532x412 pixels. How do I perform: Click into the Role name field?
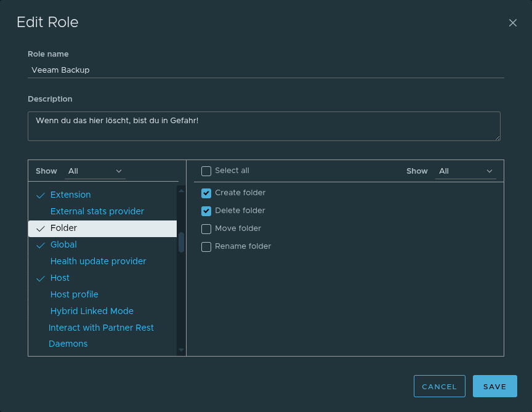pyautogui.click(x=265, y=70)
